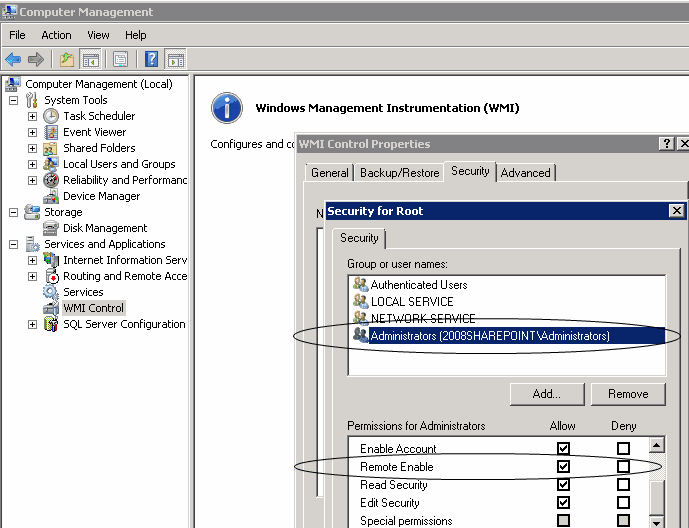Image resolution: width=689 pixels, height=528 pixels.
Task: Open Help with the question mark icon
Action: (x=151, y=59)
